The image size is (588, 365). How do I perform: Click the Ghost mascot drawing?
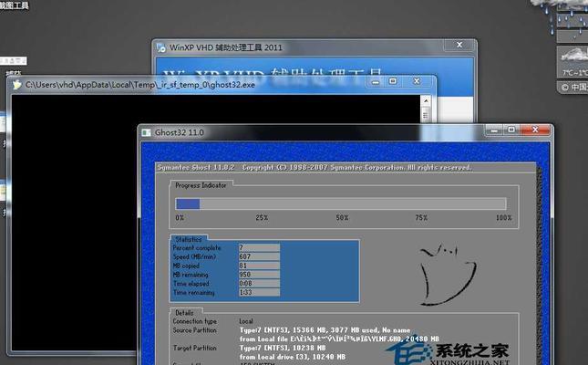[x=448, y=275]
